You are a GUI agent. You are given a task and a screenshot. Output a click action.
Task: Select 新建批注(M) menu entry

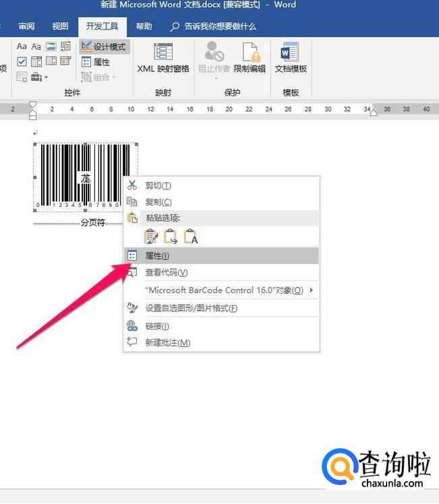click(222, 343)
